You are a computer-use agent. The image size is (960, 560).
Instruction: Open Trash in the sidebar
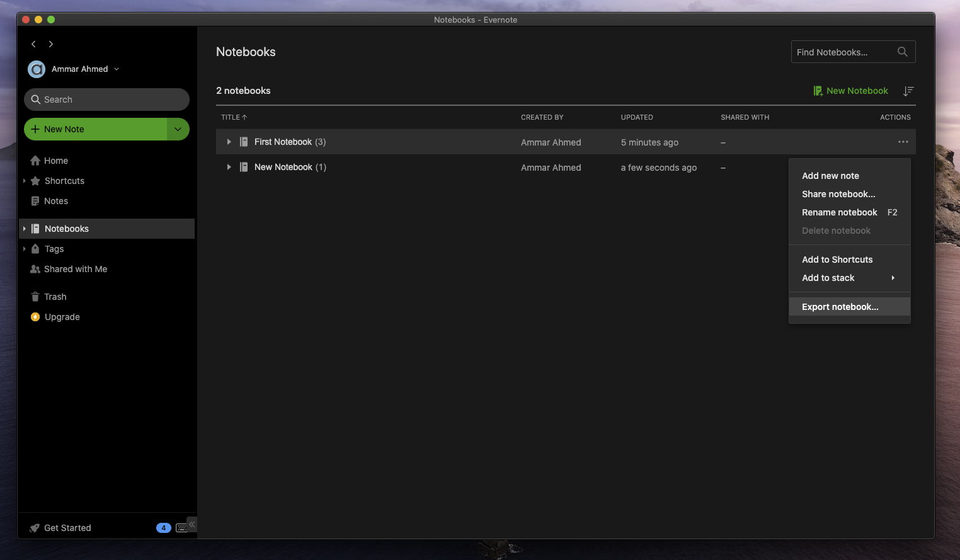(55, 297)
